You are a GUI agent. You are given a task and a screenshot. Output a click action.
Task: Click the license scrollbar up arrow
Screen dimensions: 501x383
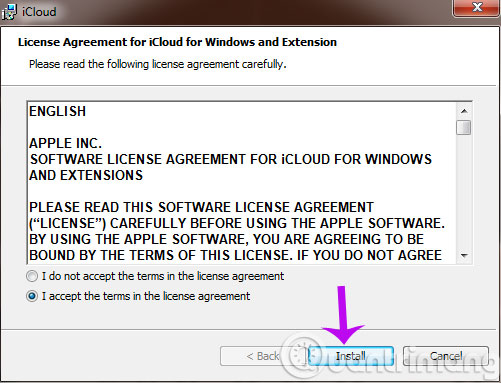[464, 111]
